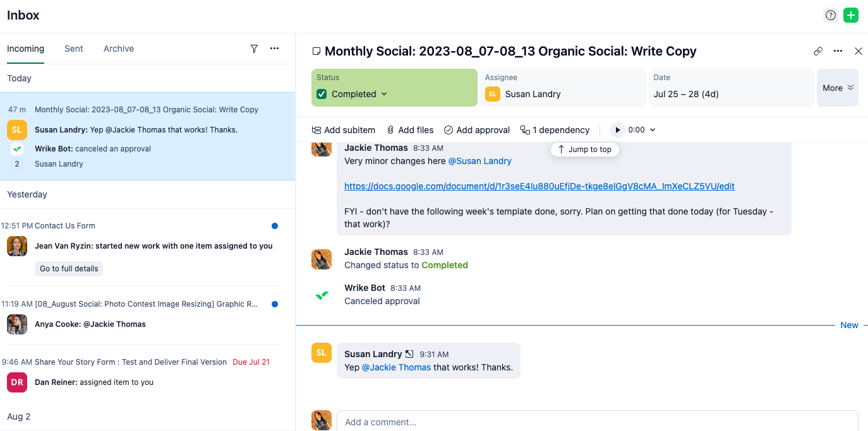Open the inbox three-dot options menu

click(x=274, y=49)
